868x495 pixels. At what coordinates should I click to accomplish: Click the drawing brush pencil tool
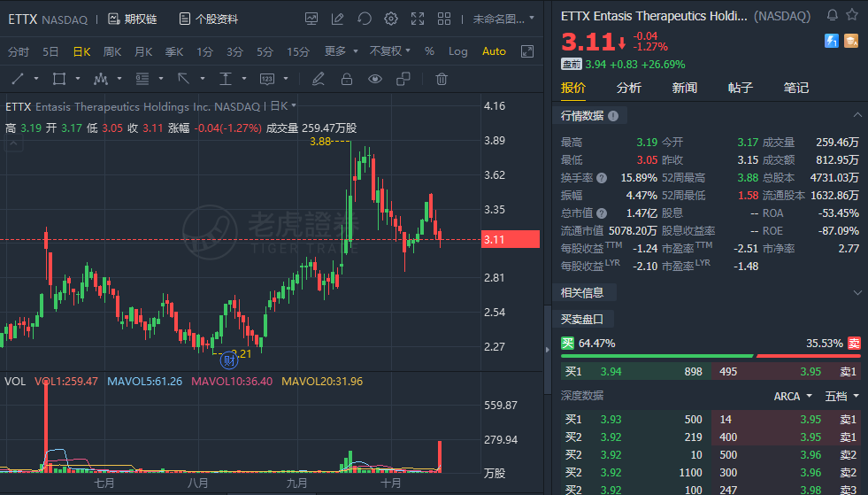coord(318,80)
